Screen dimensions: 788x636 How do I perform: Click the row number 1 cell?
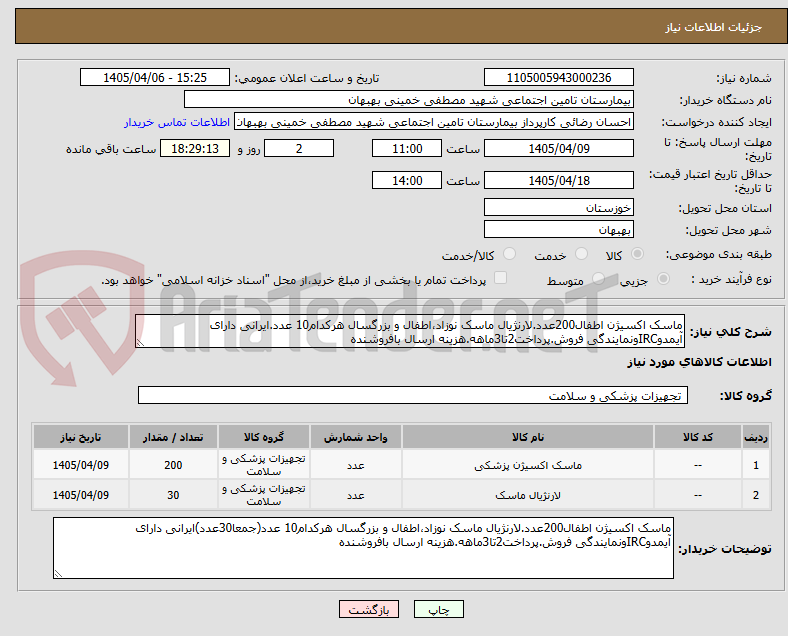point(756,465)
